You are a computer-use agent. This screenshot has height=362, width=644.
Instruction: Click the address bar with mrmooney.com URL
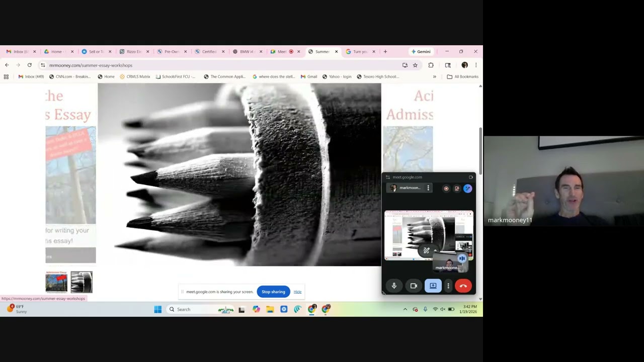pos(221,65)
